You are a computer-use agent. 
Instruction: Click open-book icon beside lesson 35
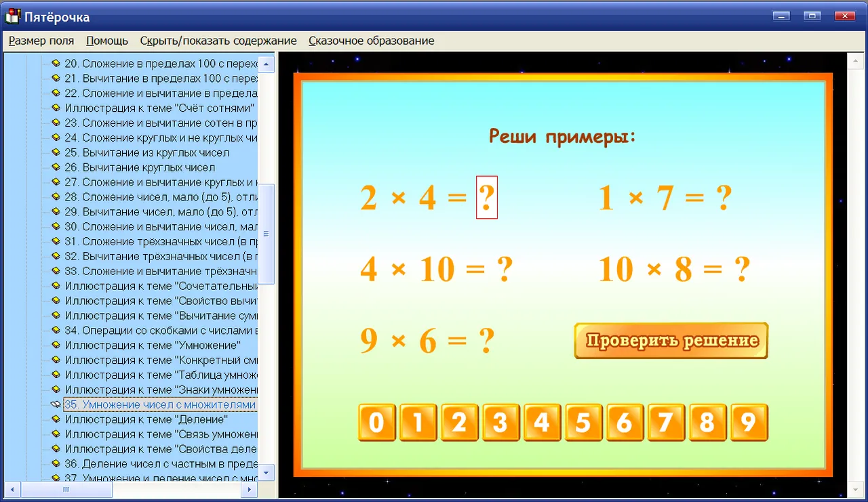[x=56, y=405]
